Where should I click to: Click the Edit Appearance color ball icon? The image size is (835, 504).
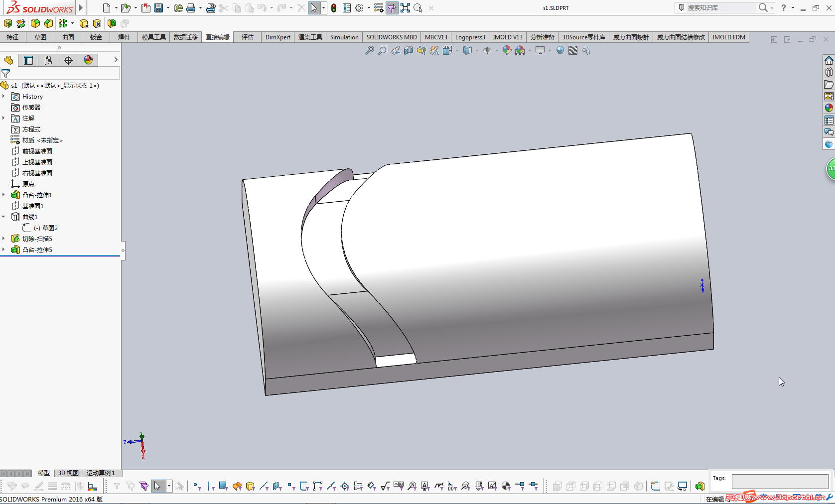point(507,50)
